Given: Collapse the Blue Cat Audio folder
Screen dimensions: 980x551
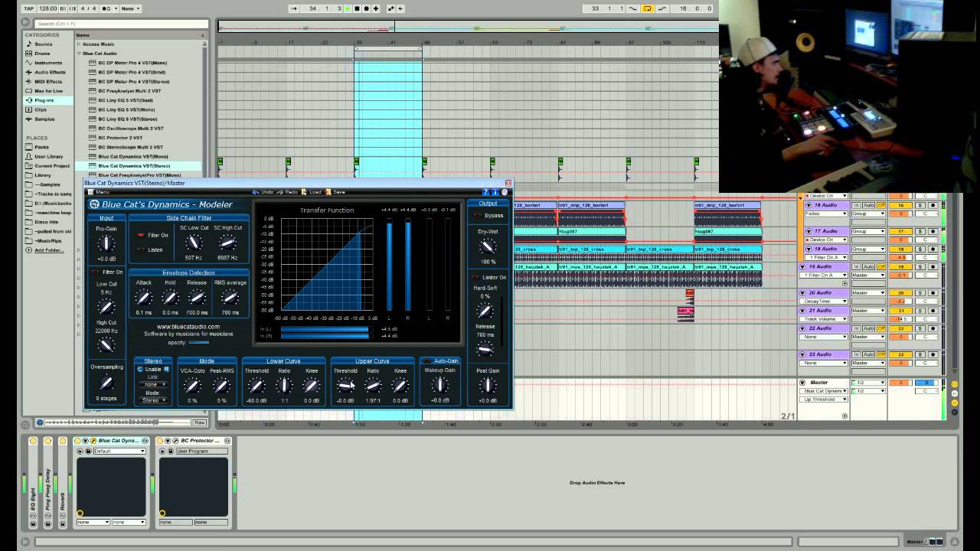Looking at the screenshot, I should (79, 54).
